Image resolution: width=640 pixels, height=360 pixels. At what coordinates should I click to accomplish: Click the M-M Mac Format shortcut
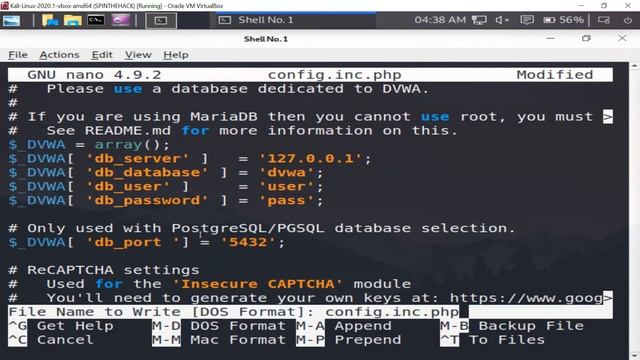point(219,340)
